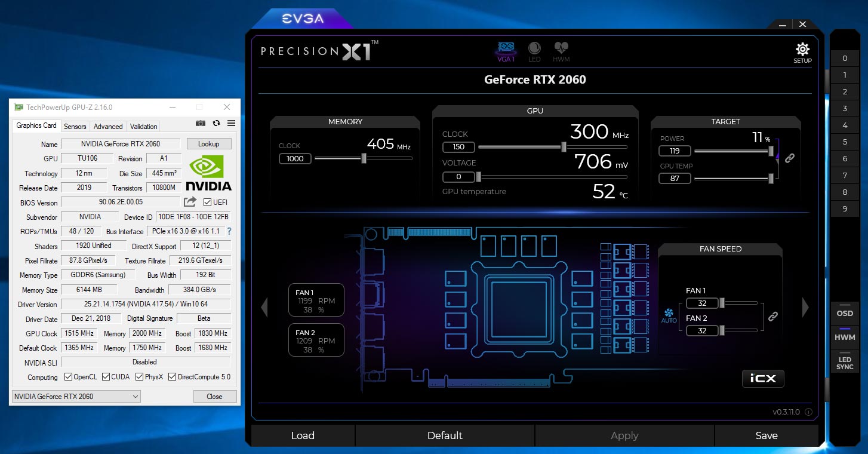The image size is (868, 454).
Task: Click the Lookup button in GPU-Z
Action: pos(209,144)
